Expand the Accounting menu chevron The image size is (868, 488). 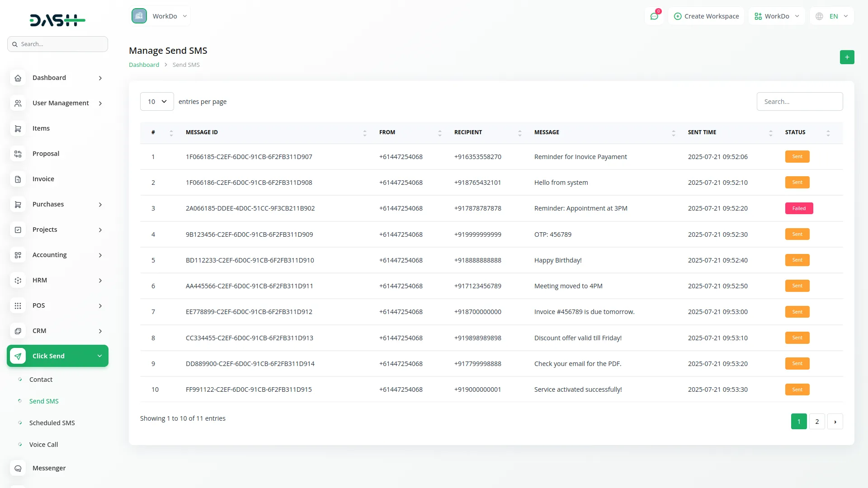point(100,255)
